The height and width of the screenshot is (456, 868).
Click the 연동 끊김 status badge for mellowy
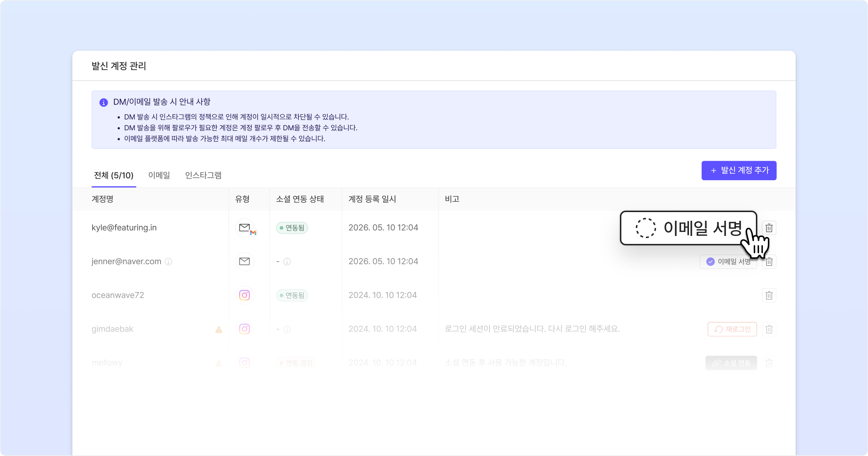296,363
